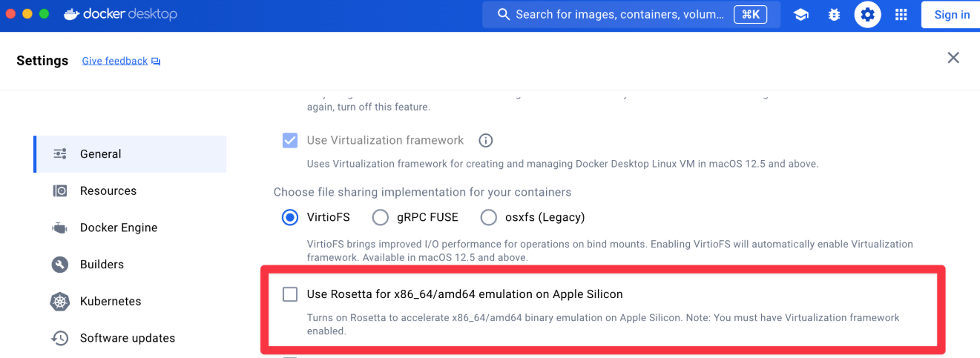
Task: Open Settings via the gear icon
Action: [x=867, y=15]
